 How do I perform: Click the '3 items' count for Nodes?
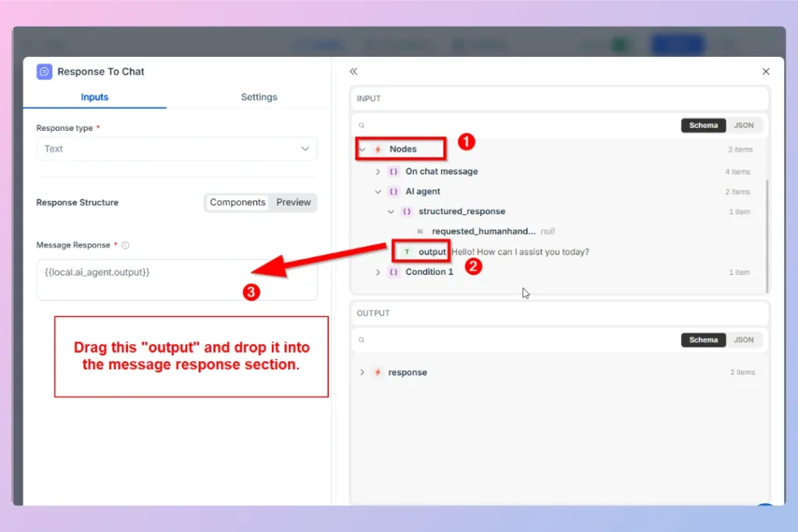(x=740, y=150)
